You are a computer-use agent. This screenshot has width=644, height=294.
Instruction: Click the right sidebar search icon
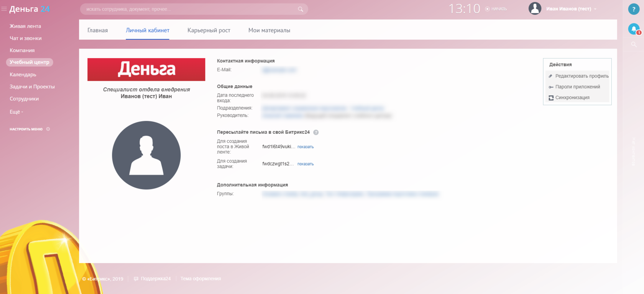pyautogui.click(x=634, y=44)
